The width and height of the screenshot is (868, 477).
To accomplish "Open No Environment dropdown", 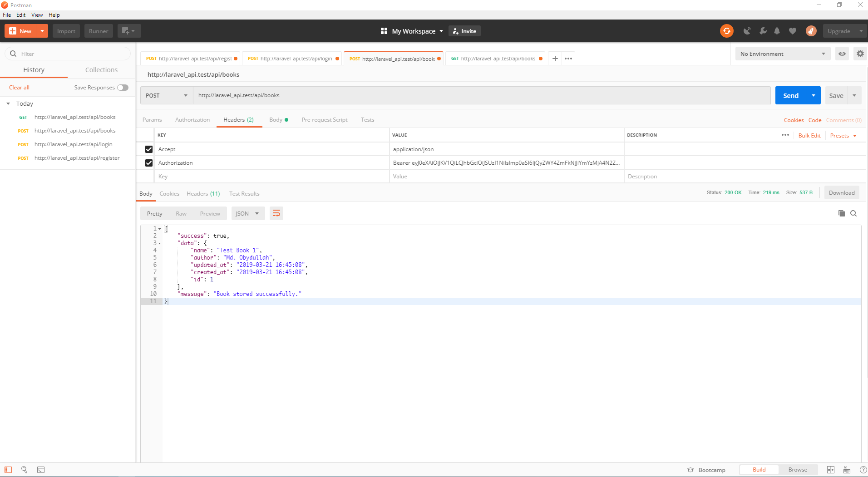I will pyautogui.click(x=783, y=54).
